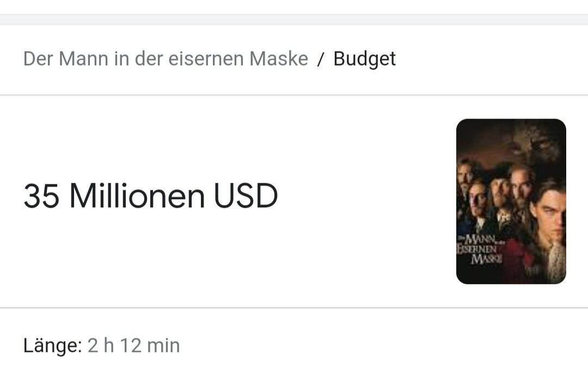Click "2 h" in the runtime text

(101, 346)
